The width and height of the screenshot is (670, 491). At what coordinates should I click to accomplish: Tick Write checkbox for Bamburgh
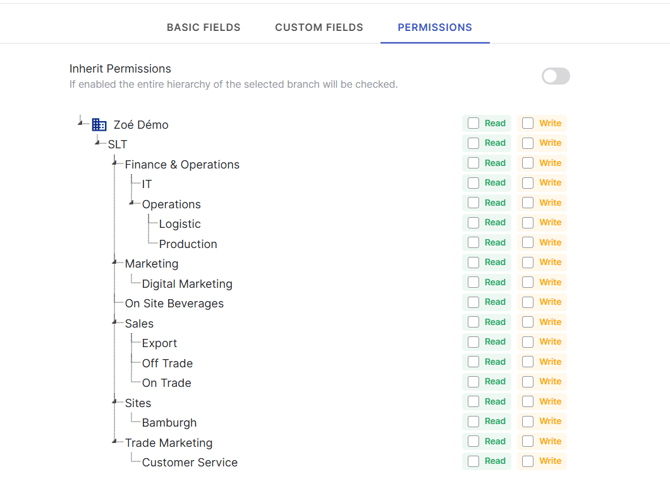pos(528,422)
